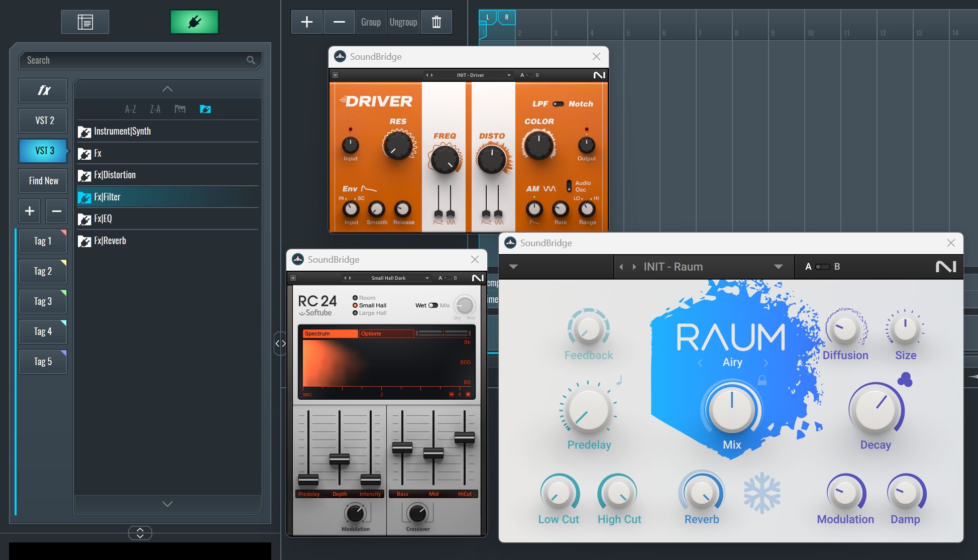Click previous preset arrow in Raum

click(621, 267)
